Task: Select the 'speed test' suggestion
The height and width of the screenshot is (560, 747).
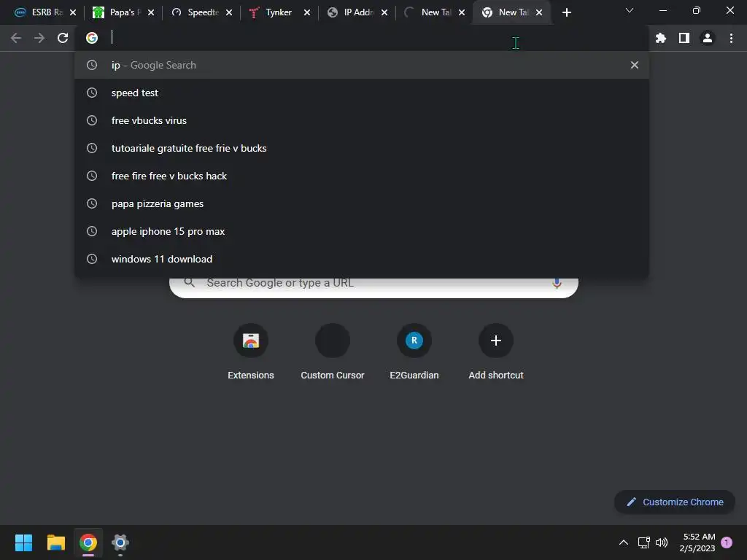Action: pos(361,93)
